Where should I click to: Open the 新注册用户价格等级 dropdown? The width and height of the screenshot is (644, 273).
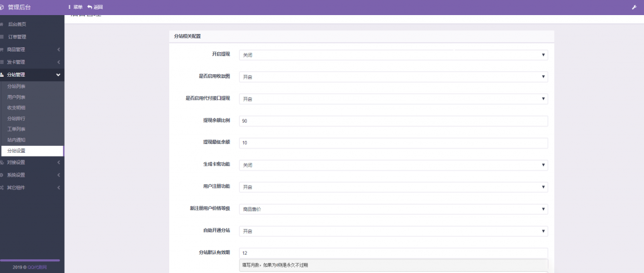pyautogui.click(x=394, y=209)
